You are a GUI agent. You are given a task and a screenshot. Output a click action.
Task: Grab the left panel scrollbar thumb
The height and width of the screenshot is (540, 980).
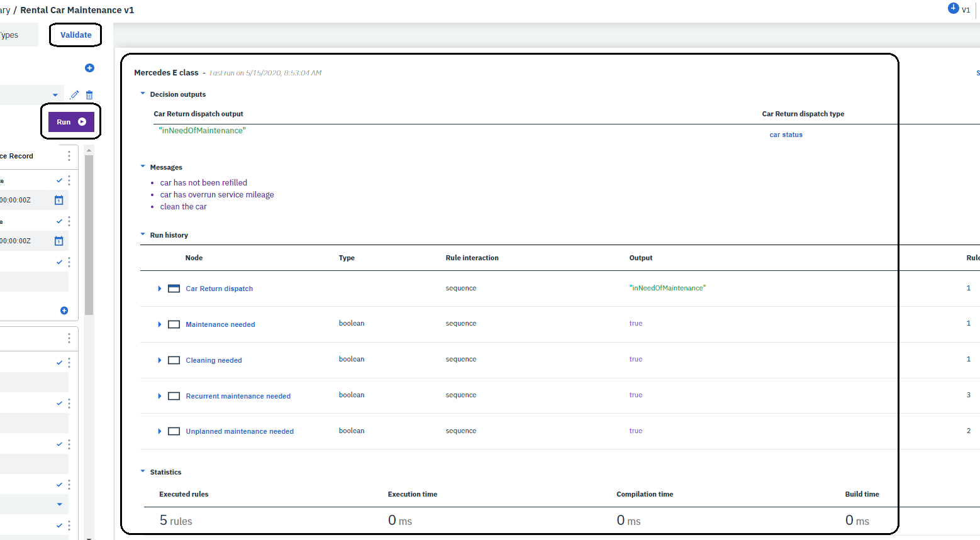(89, 234)
